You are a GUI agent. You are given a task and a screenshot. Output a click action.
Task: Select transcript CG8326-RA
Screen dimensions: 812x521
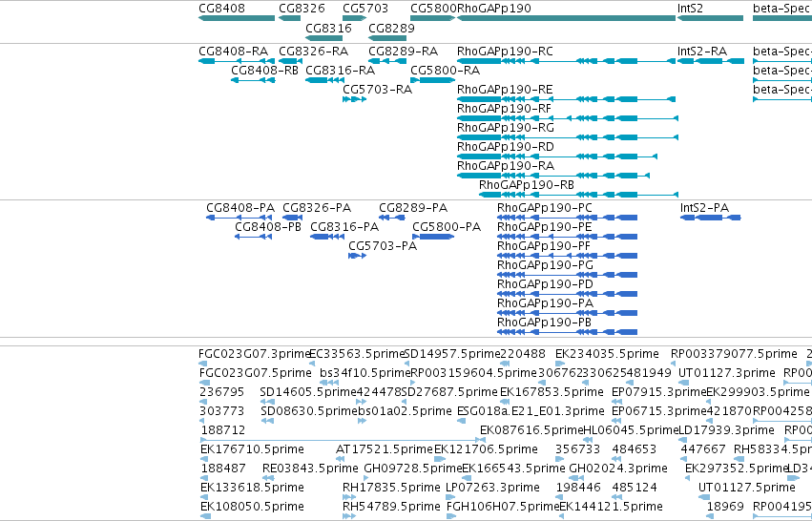[290, 61]
